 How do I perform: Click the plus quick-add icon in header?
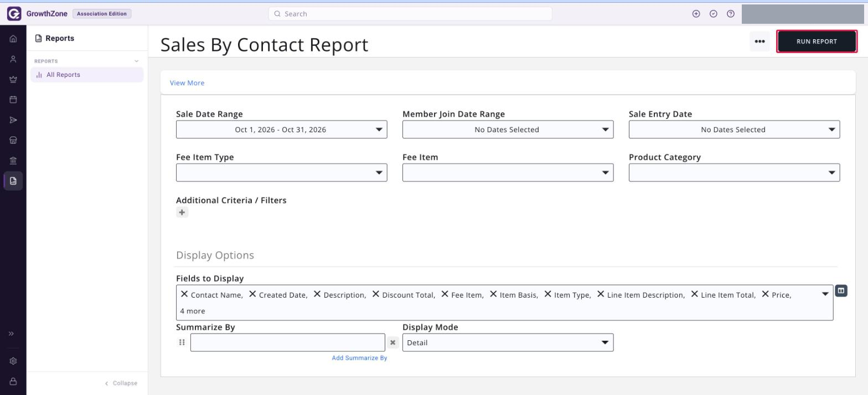696,14
